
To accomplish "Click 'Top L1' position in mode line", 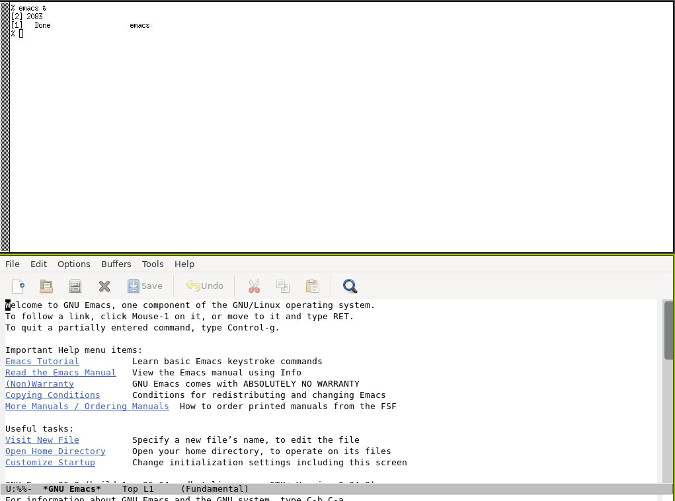I will coord(138,489).
